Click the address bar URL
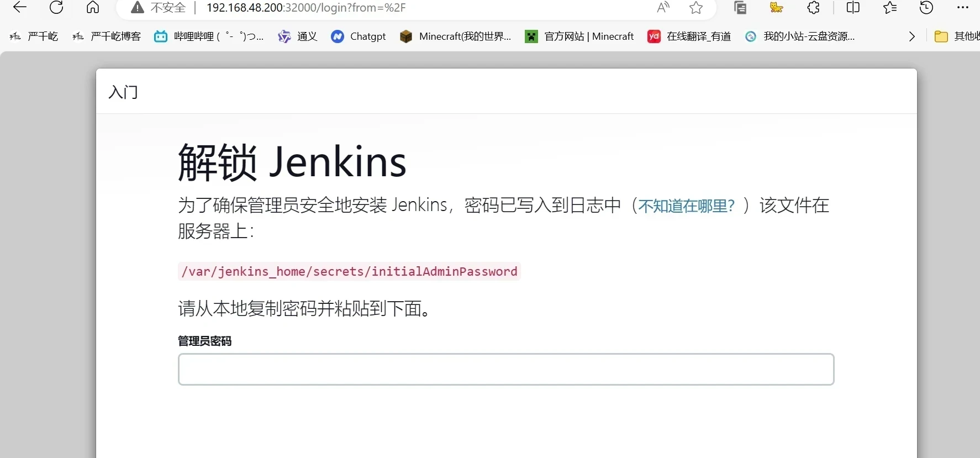This screenshot has width=980, height=458. click(x=306, y=8)
